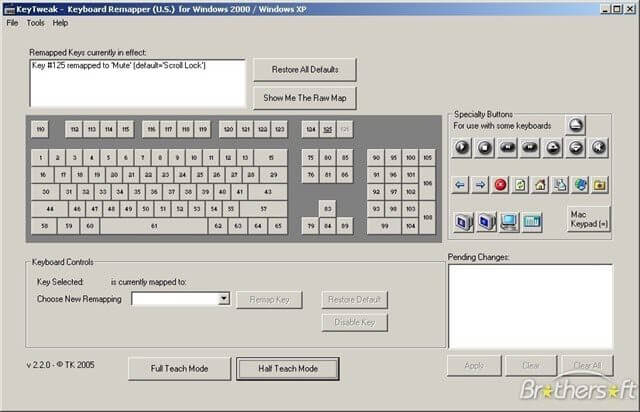Click the Apply button
This screenshot has height=412, width=640.
point(474,365)
